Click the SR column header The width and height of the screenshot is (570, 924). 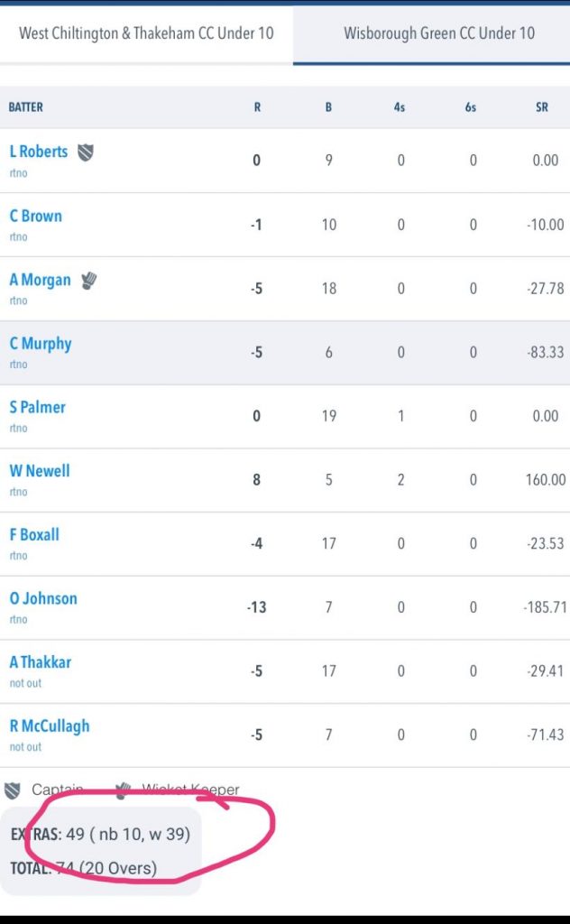pos(541,107)
